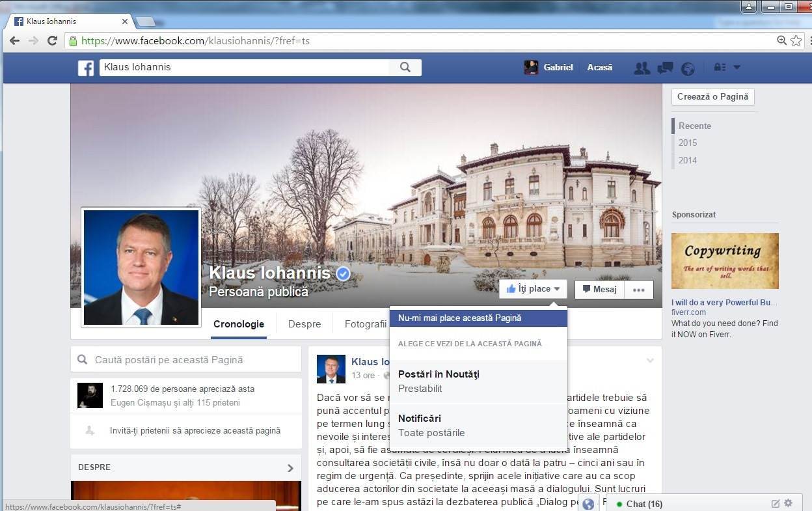Open Gabriel's profile name link

tap(558, 67)
